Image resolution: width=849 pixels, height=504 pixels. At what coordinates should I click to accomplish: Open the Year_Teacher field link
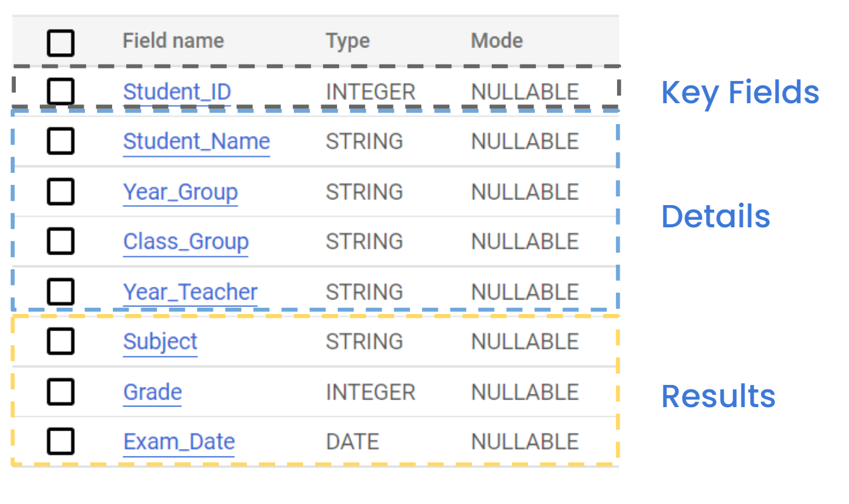[x=190, y=292]
